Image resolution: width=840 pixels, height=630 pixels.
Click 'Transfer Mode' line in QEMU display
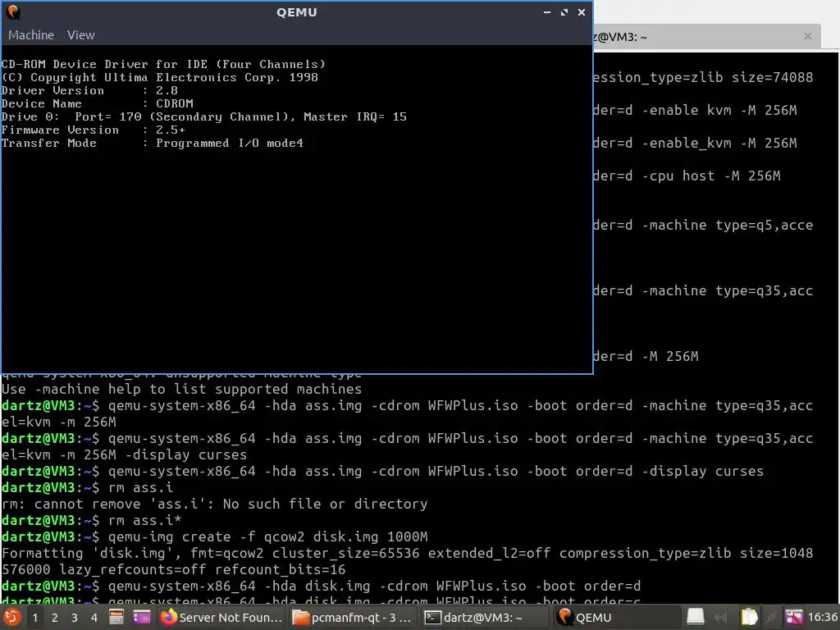pos(152,143)
